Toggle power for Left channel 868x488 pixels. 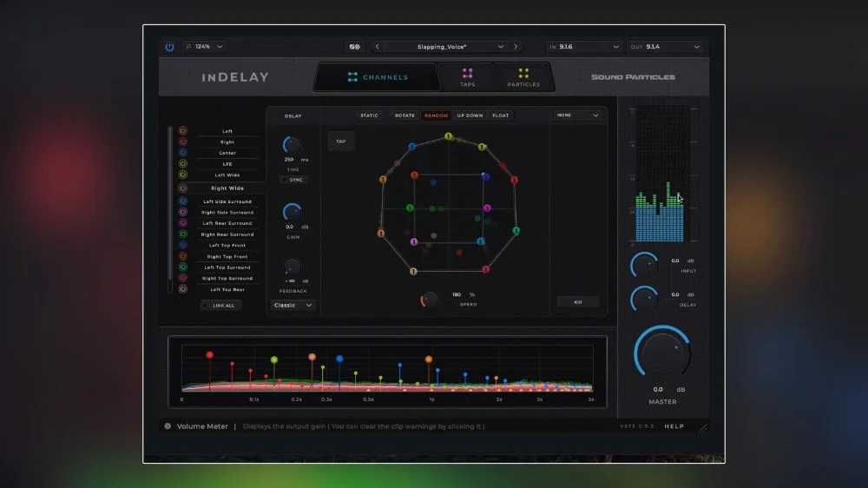pos(182,131)
